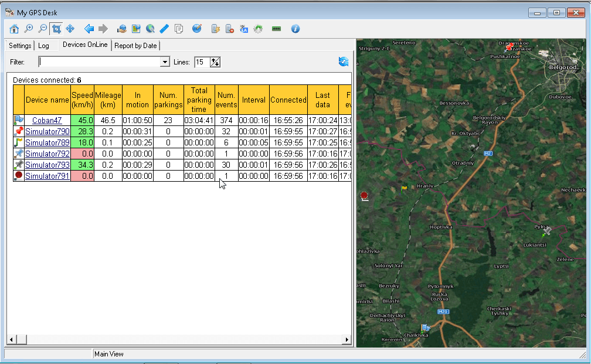This screenshot has height=364, width=591.
Task: Click the flag icon beside Simulator790
Action: pyautogui.click(x=18, y=131)
